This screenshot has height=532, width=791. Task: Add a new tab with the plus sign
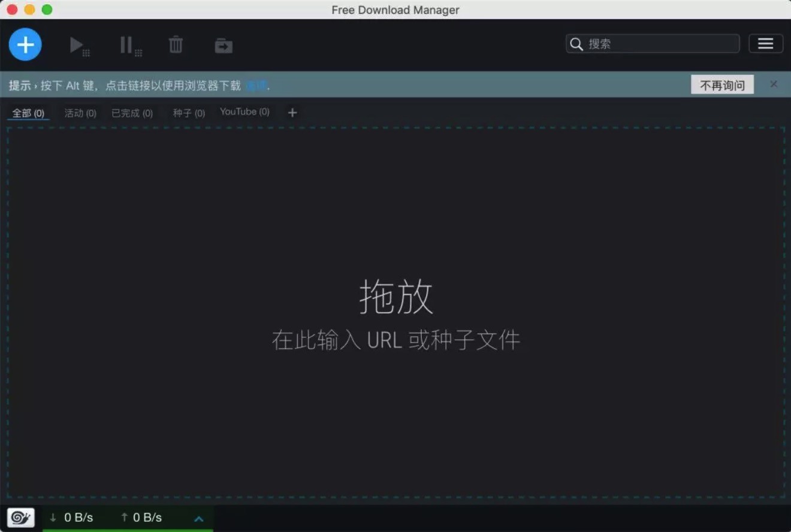pos(292,113)
